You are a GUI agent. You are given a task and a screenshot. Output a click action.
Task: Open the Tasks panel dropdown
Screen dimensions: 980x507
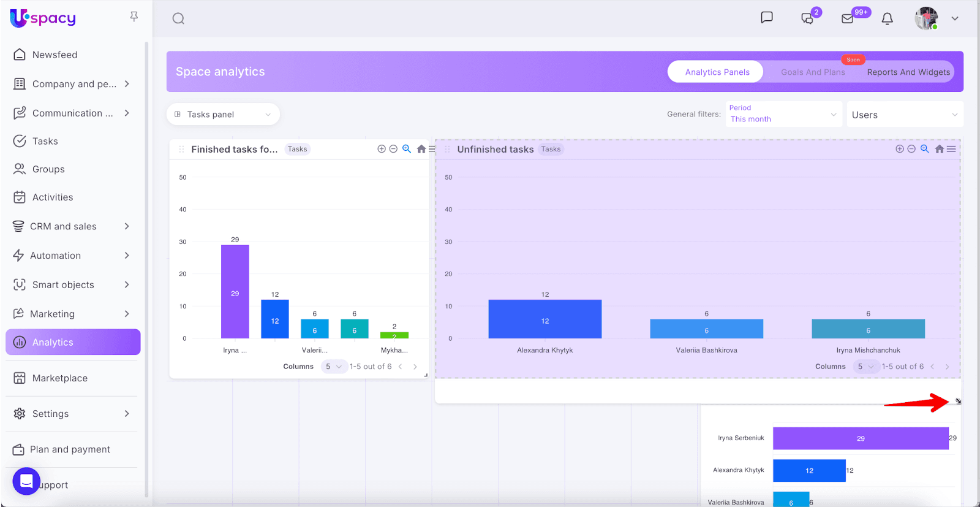pyautogui.click(x=223, y=115)
